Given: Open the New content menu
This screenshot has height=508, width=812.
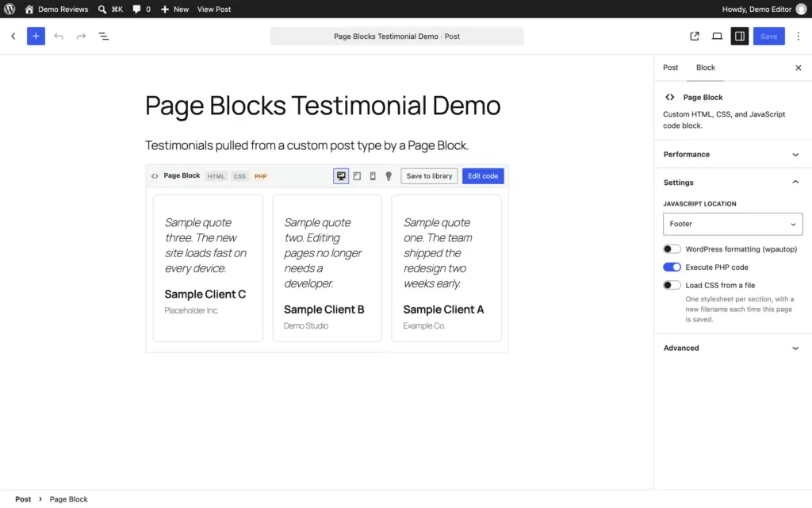Looking at the screenshot, I should [x=174, y=9].
